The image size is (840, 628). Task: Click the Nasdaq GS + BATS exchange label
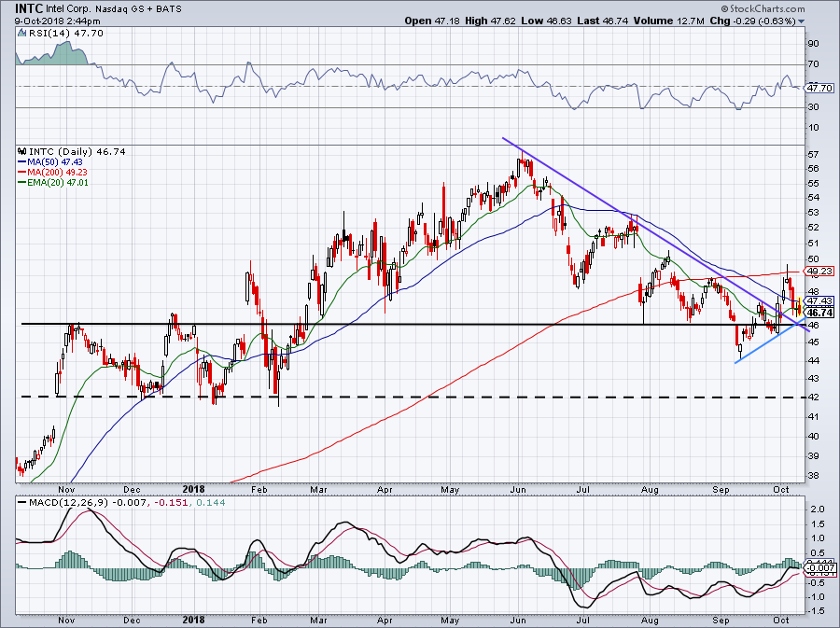coord(138,9)
